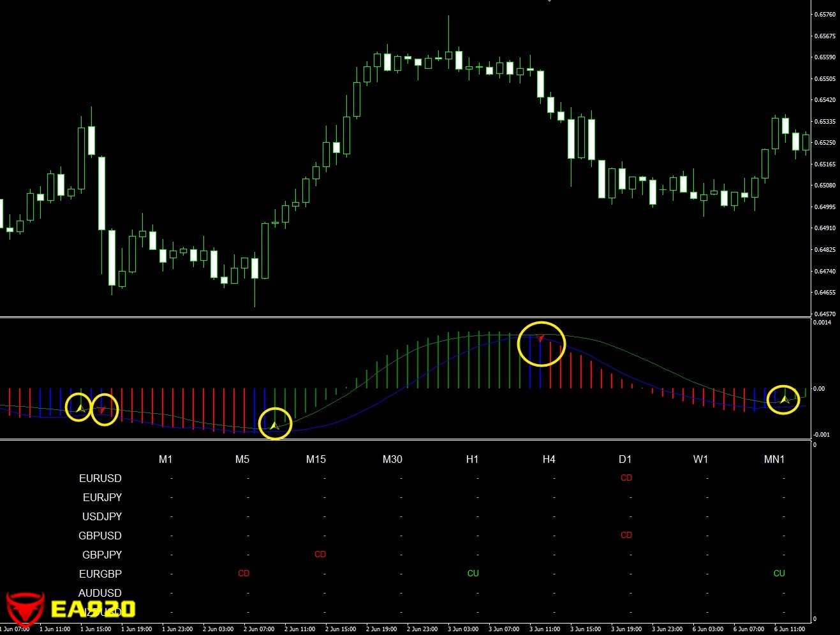Click the red sell arrow near 1 Jun 15:00

coord(102,410)
